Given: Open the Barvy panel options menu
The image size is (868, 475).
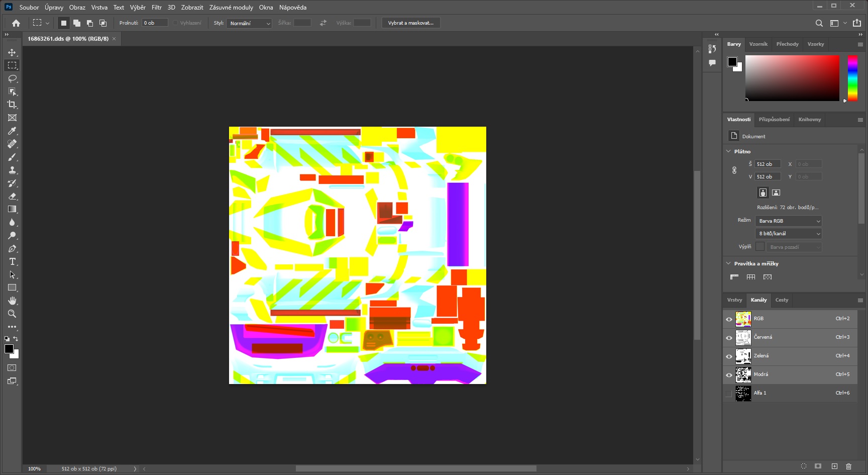Looking at the screenshot, I should (x=860, y=44).
